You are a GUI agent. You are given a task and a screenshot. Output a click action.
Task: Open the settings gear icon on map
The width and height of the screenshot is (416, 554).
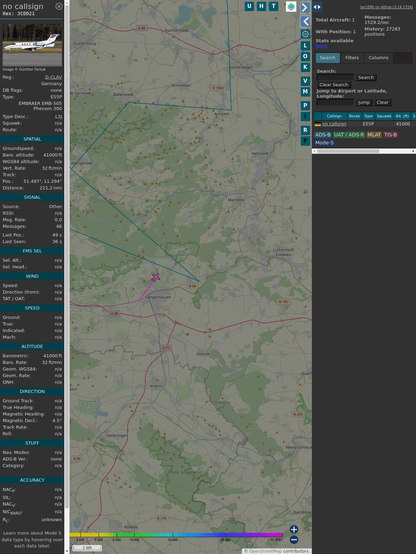click(x=305, y=34)
